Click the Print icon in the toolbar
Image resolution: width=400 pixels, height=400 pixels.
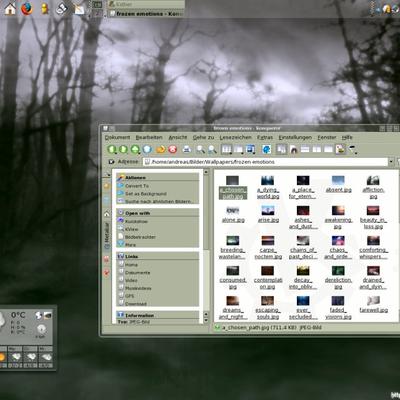[187, 149]
